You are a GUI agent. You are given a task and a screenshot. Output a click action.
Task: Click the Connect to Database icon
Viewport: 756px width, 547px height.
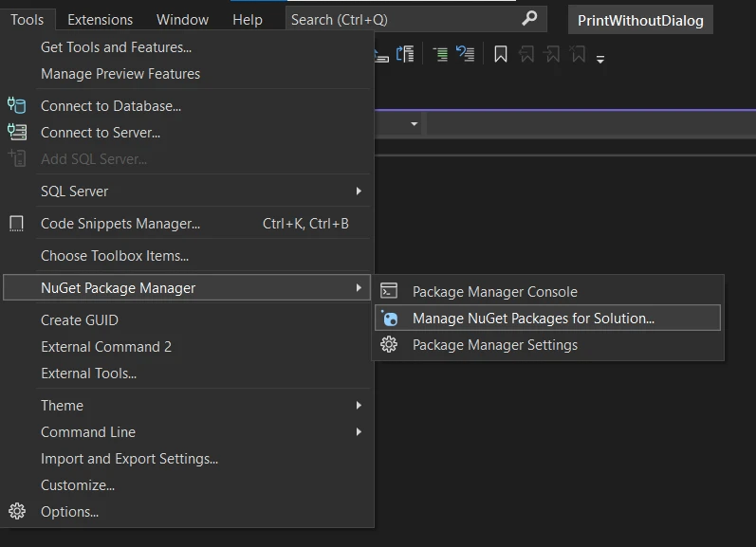pyautogui.click(x=16, y=105)
